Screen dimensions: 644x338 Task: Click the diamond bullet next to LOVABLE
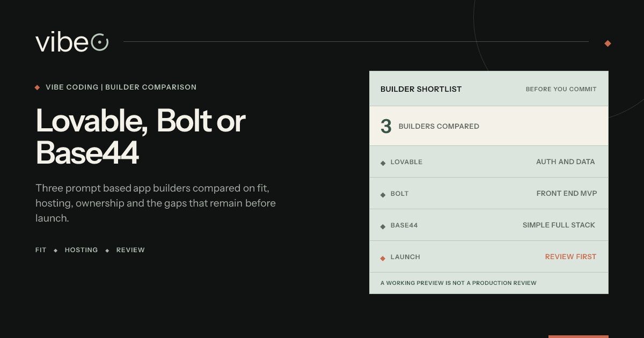pyautogui.click(x=383, y=163)
